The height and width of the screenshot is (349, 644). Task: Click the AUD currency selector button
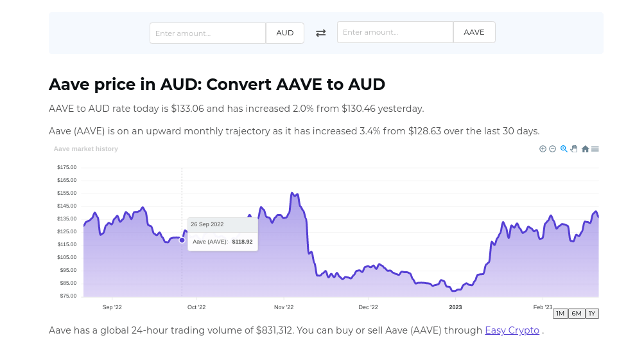coord(285,33)
